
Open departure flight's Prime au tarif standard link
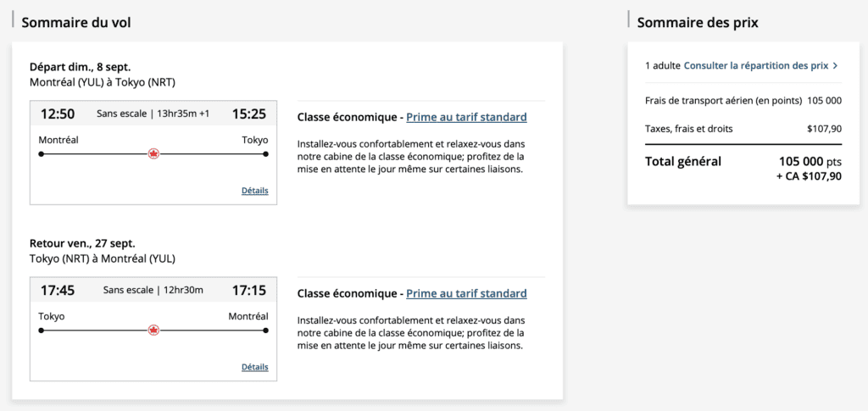(x=466, y=117)
